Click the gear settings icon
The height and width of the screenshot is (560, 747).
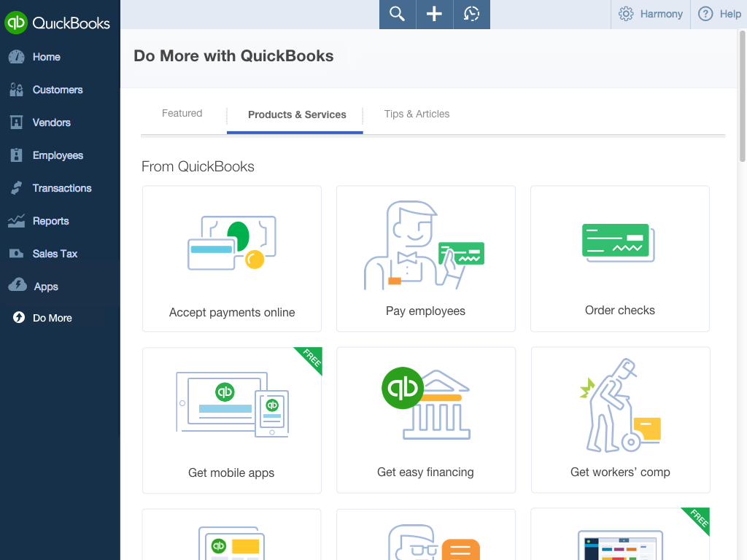(626, 14)
